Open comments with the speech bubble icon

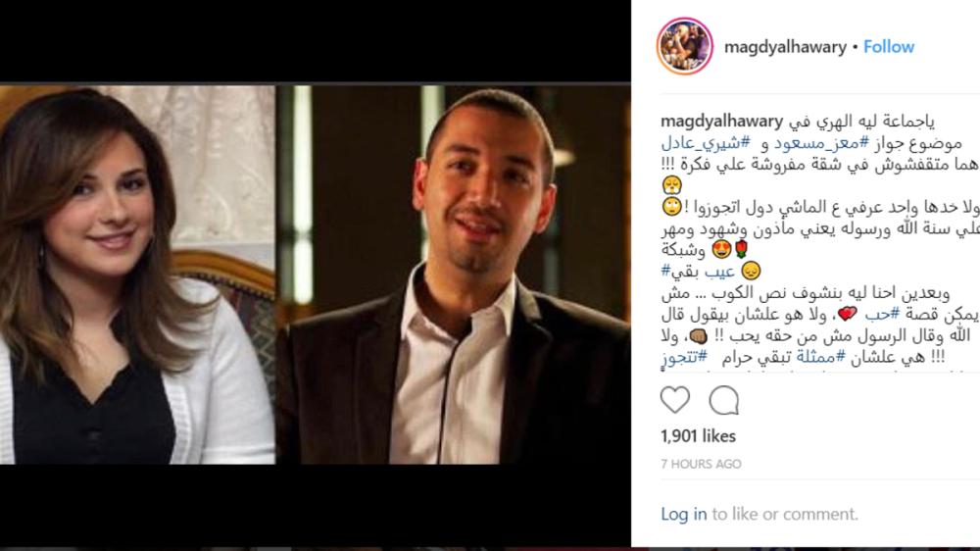click(724, 400)
